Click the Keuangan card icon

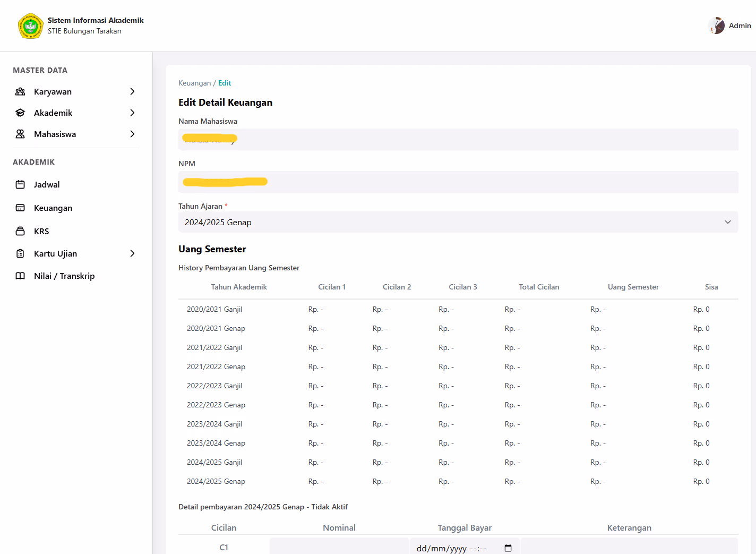coord(20,208)
